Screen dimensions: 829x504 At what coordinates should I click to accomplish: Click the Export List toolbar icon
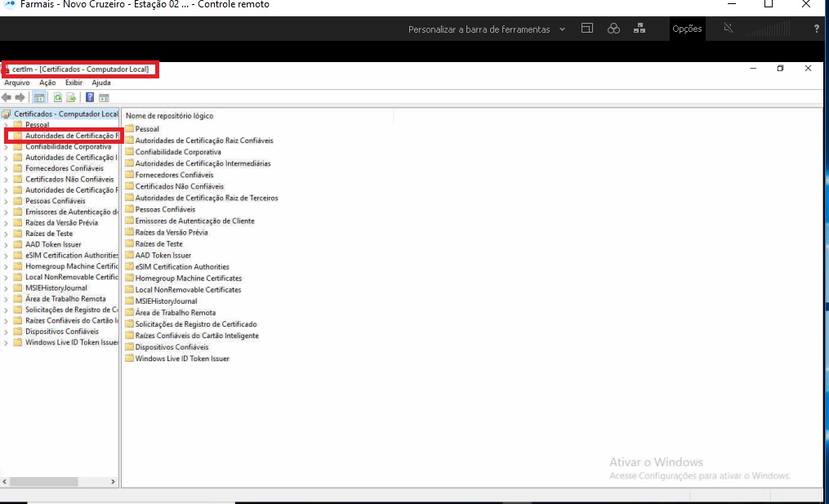[71, 98]
